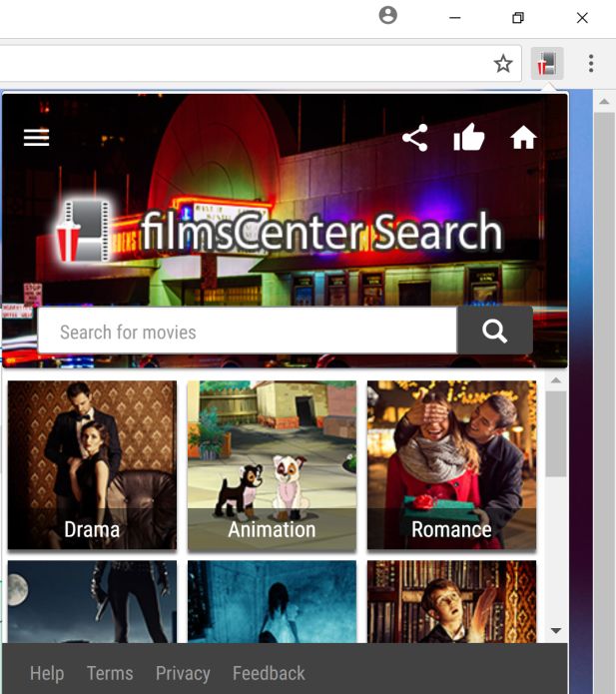
Task: Restore down the browser window
Action: coord(518,18)
